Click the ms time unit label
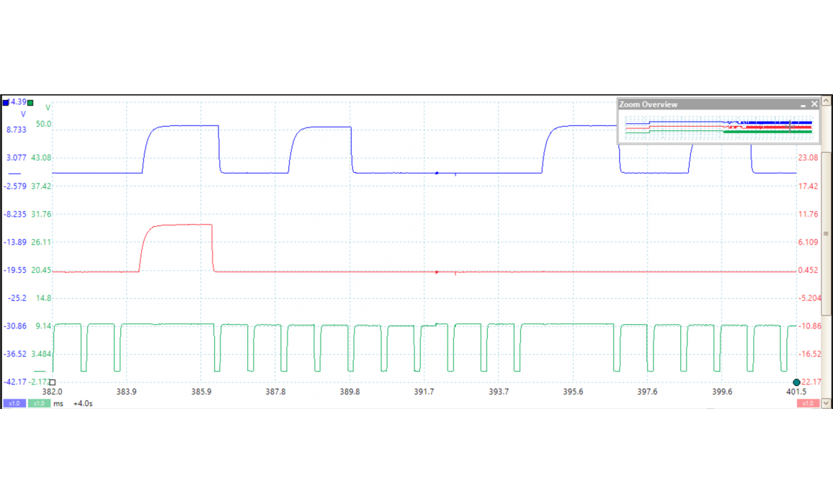 pyautogui.click(x=58, y=404)
